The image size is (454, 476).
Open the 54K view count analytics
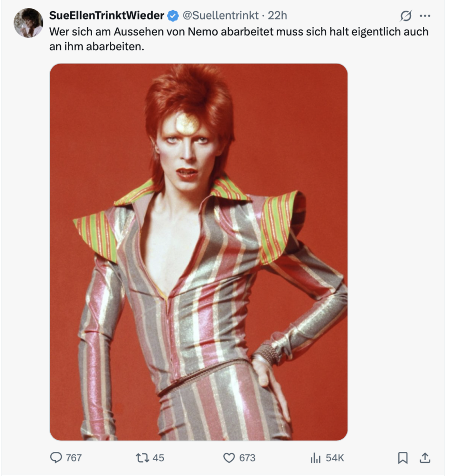[x=335, y=458]
